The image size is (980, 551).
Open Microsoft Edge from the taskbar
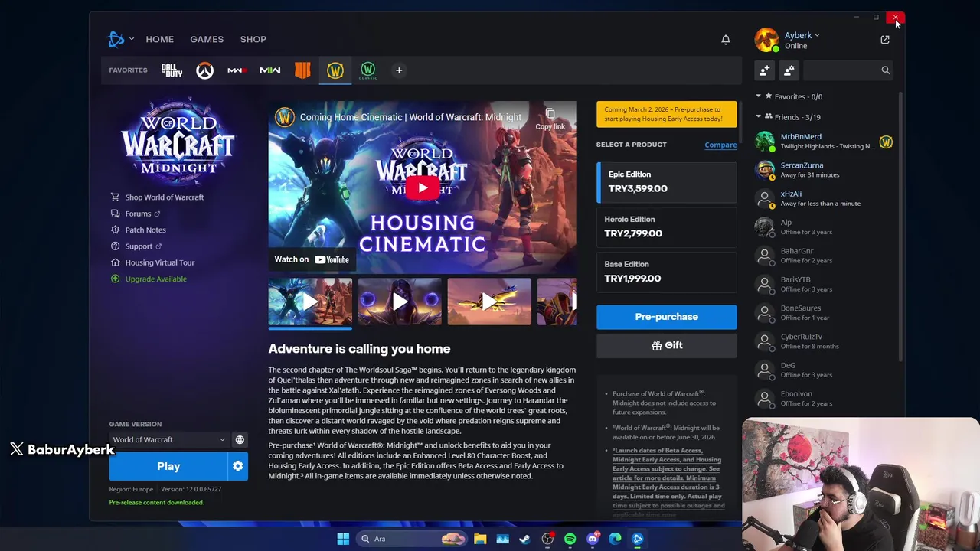pyautogui.click(x=615, y=539)
